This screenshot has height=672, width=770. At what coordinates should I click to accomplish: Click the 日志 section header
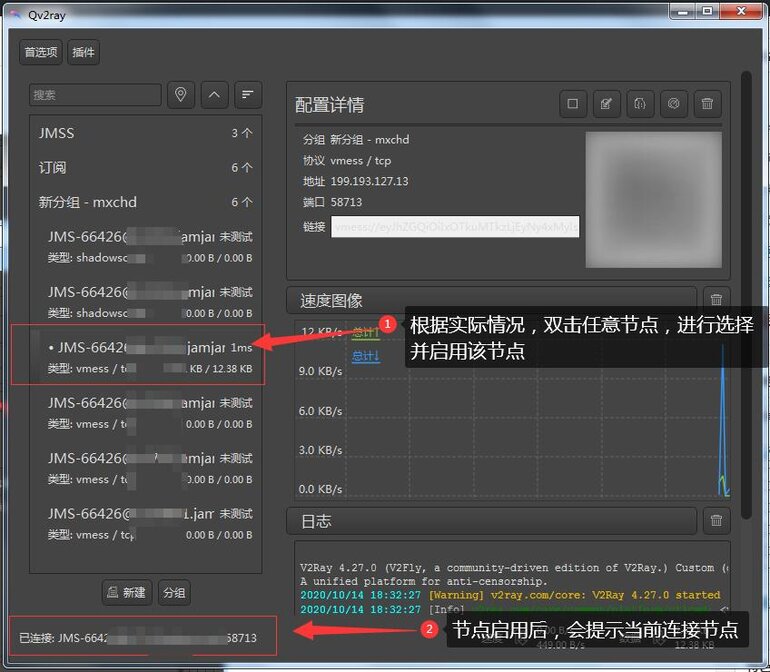(x=491, y=521)
